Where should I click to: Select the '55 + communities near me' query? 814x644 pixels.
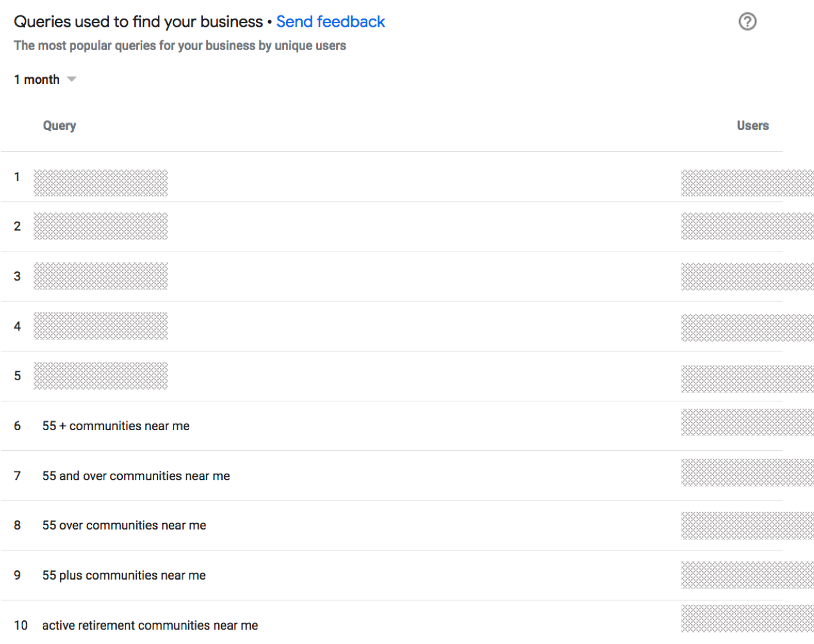pyautogui.click(x=116, y=426)
